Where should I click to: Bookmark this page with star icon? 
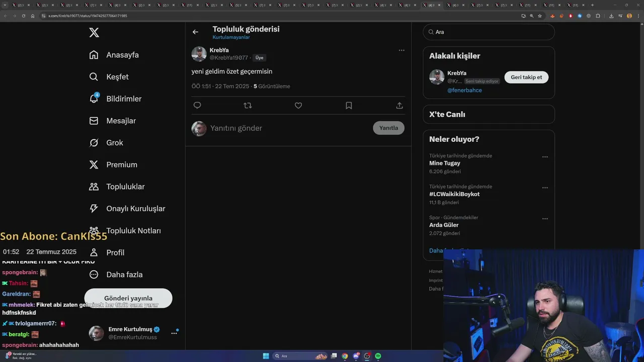[540, 16]
